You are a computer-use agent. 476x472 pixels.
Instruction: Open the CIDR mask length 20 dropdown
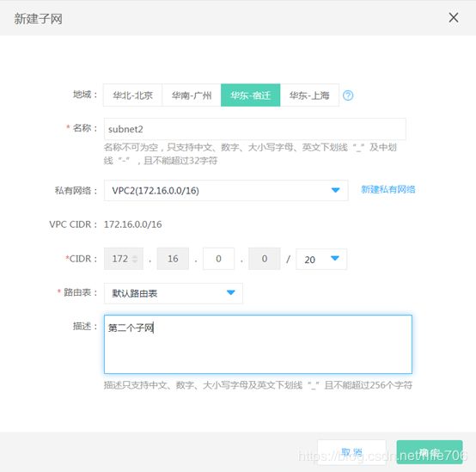(321, 259)
